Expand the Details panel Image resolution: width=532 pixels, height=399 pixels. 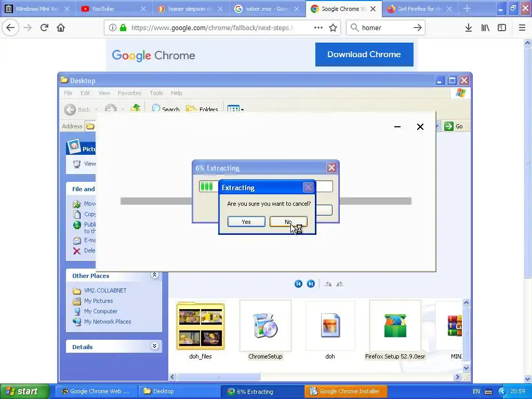[154, 345]
